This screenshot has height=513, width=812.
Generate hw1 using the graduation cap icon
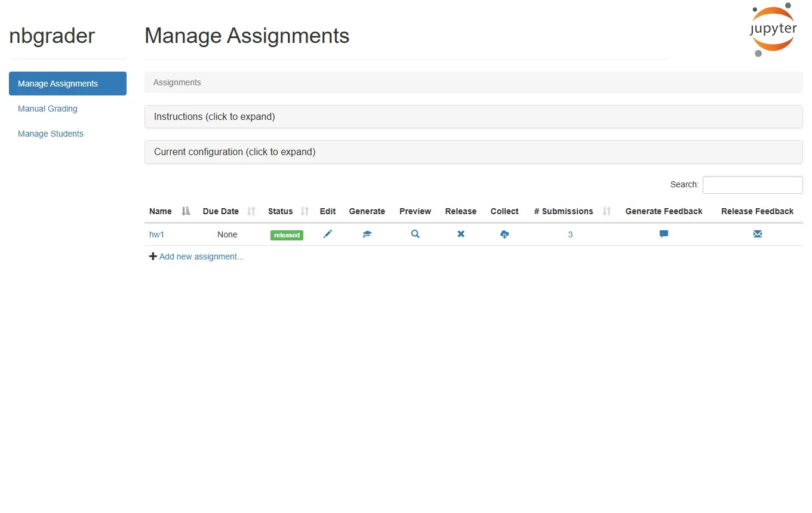(367, 234)
